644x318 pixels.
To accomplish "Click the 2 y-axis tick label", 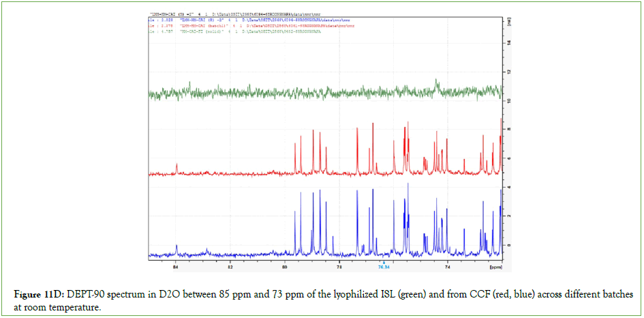I will (508, 216).
